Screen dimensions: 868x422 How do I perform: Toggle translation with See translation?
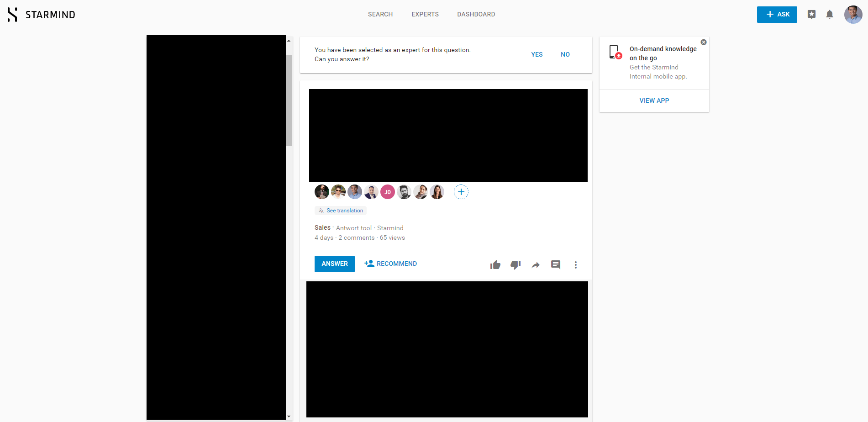pos(341,210)
